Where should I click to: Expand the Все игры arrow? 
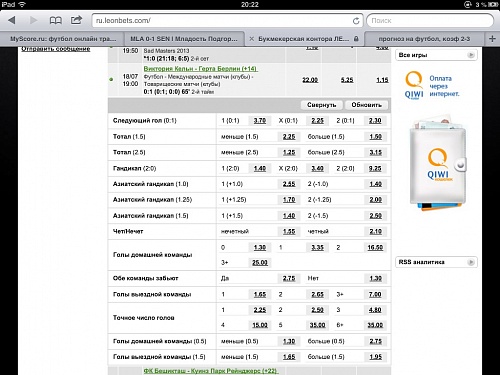click(x=471, y=55)
